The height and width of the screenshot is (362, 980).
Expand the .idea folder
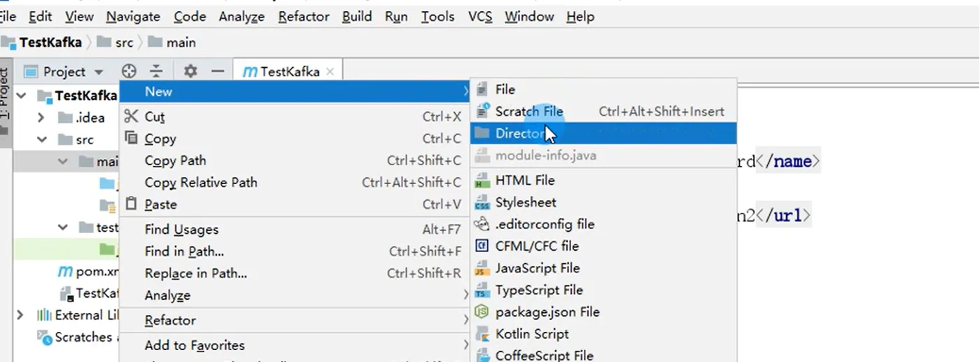[41, 118]
